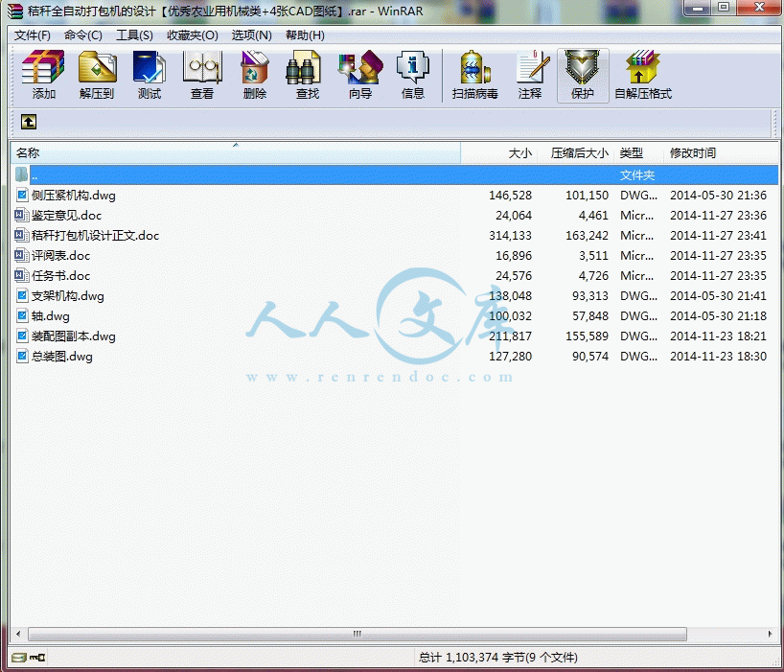Click the file icon of 支架机构.dwg
Screen dimensions: 784x672
click(x=22, y=295)
